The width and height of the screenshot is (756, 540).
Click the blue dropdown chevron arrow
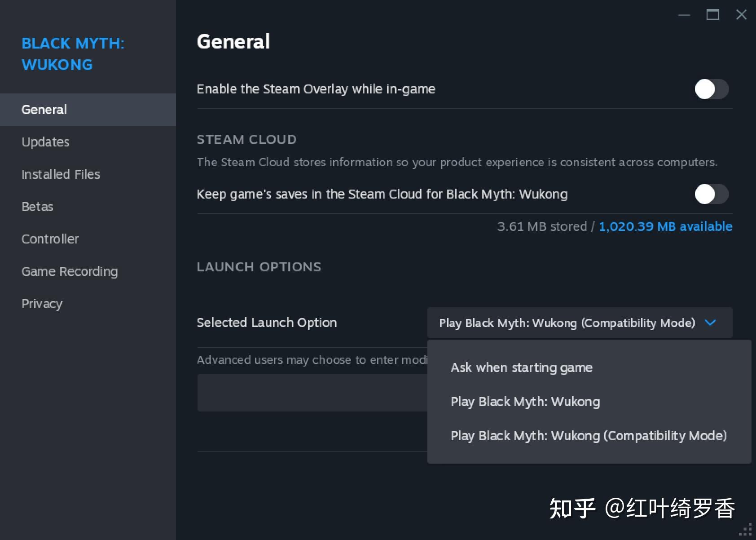tap(710, 323)
